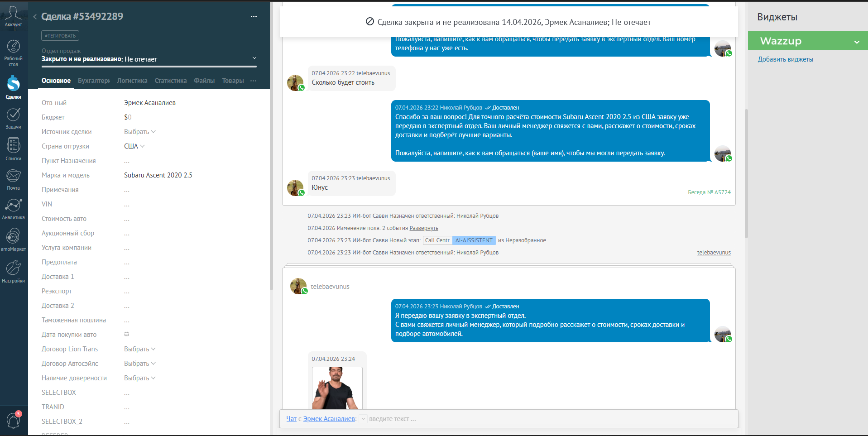Open Страна отгрузки США dropdown
Screen dimensions: 868x436
coord(134,146)
